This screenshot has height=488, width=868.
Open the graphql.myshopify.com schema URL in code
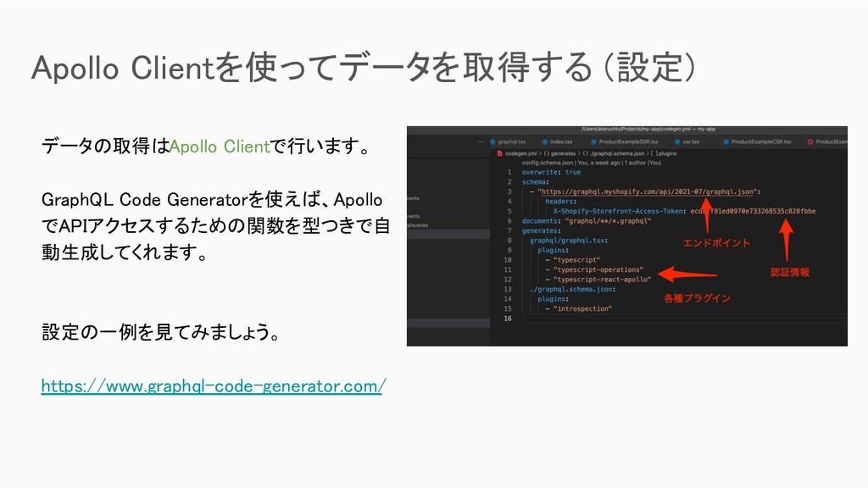pyautogui.click(x=648, y=191)
